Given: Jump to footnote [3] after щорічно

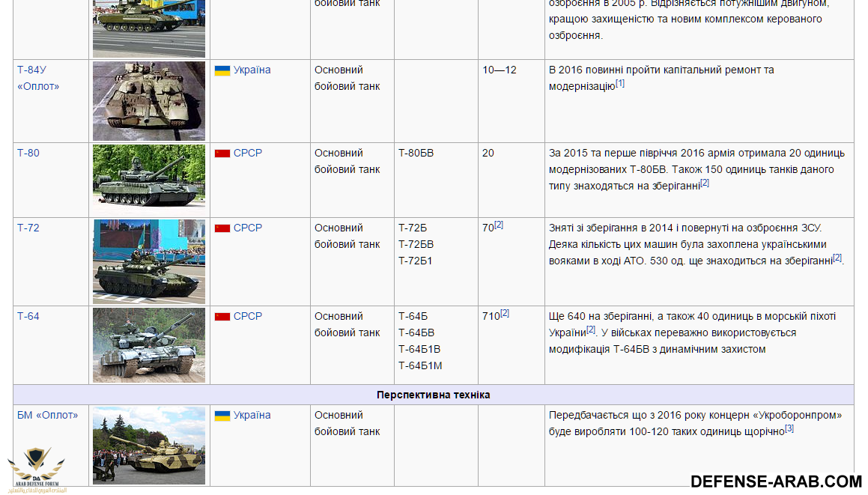Looking at the screenshot, I should [789, 428].
